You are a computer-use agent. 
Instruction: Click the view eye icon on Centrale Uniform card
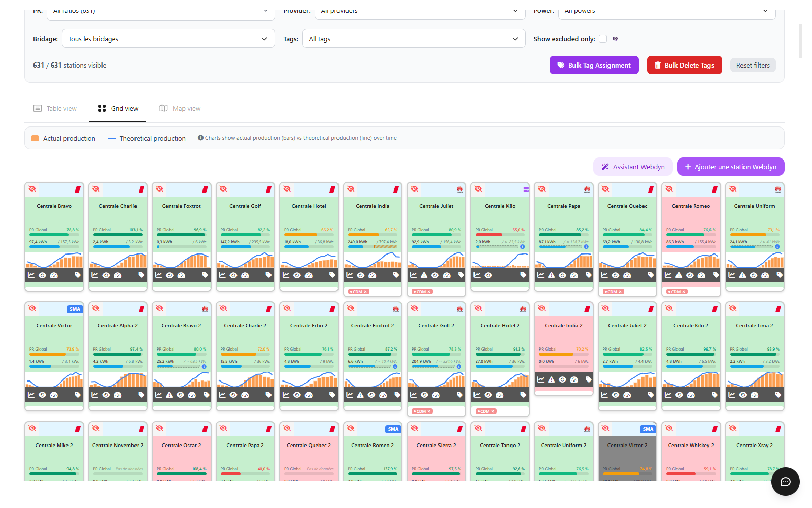point(754,275)
